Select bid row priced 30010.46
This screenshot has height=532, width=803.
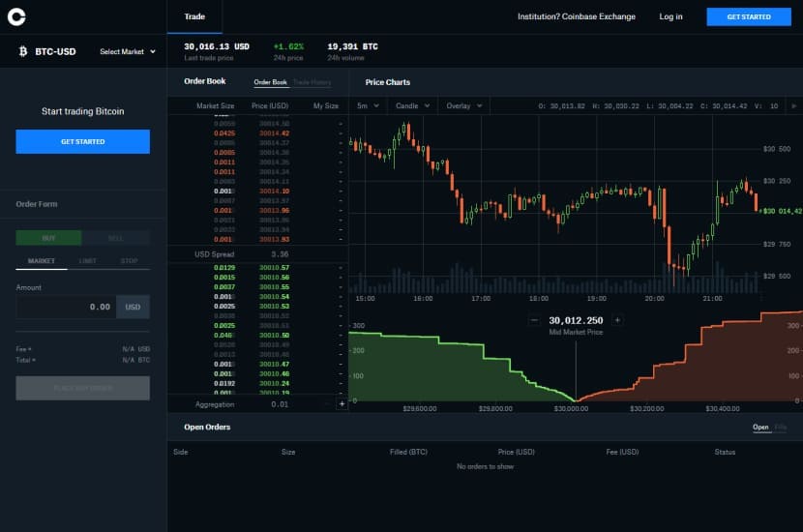258,373
